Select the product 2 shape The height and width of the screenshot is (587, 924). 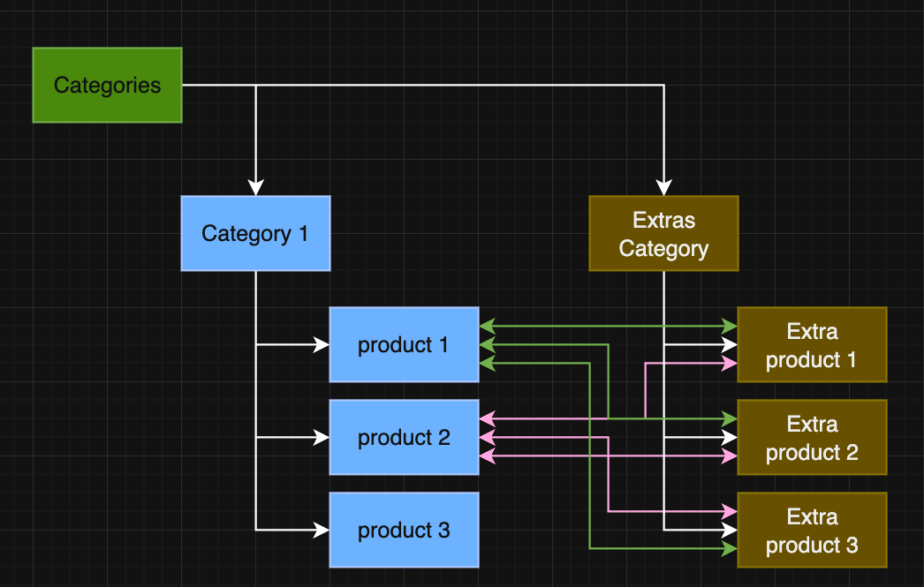click(x=404, y=437)
